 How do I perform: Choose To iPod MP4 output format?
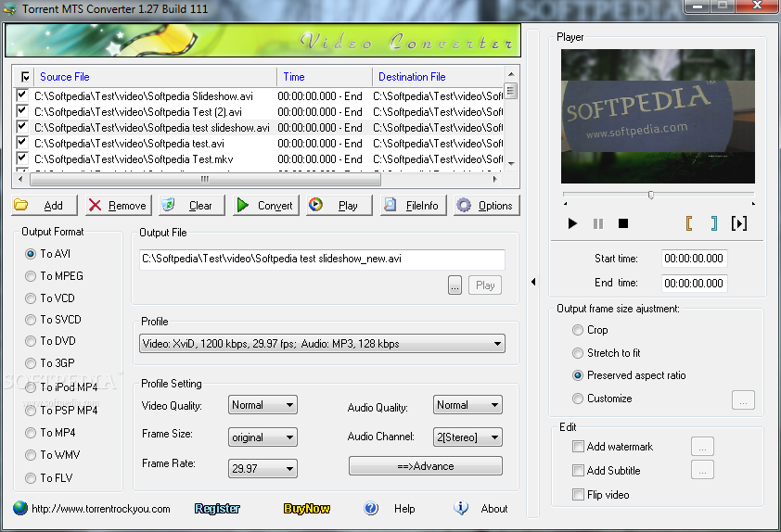pos(31,387)
